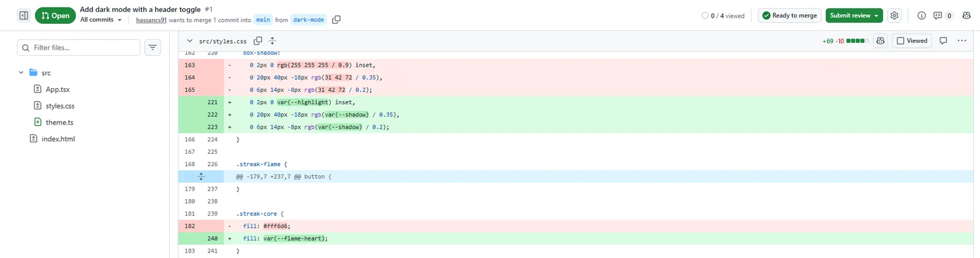The image size is (980, 258).
Task: Collapse the file tree sidebar panel
Action: point(23,15)
